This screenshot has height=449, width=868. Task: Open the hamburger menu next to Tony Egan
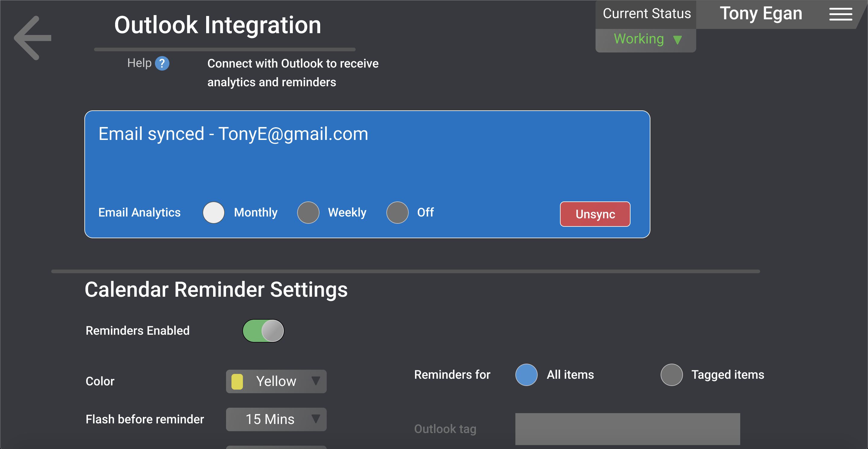tap(840, 14)
